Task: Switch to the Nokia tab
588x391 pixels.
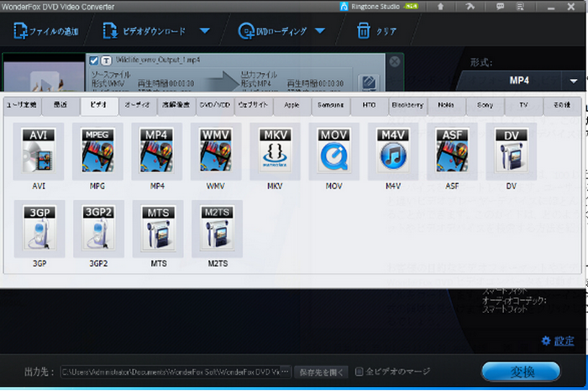Action: pyautogui.click(x=446, y=105)
